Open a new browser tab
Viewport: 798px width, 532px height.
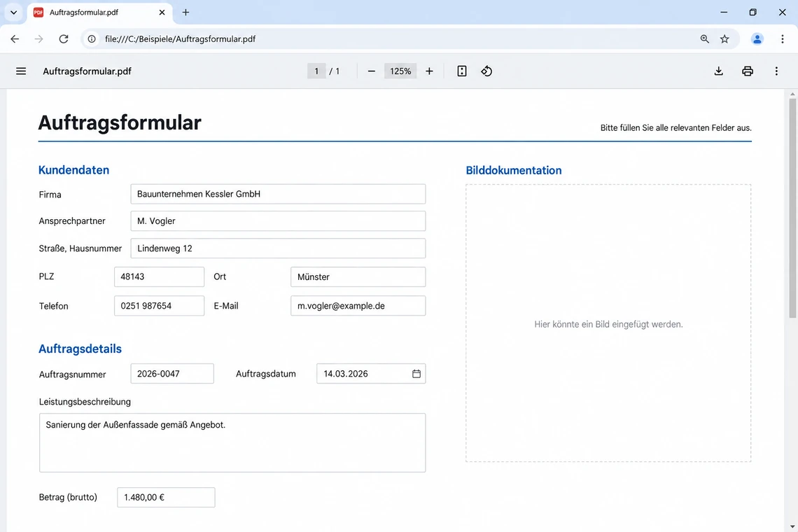[x=185, y=12]
